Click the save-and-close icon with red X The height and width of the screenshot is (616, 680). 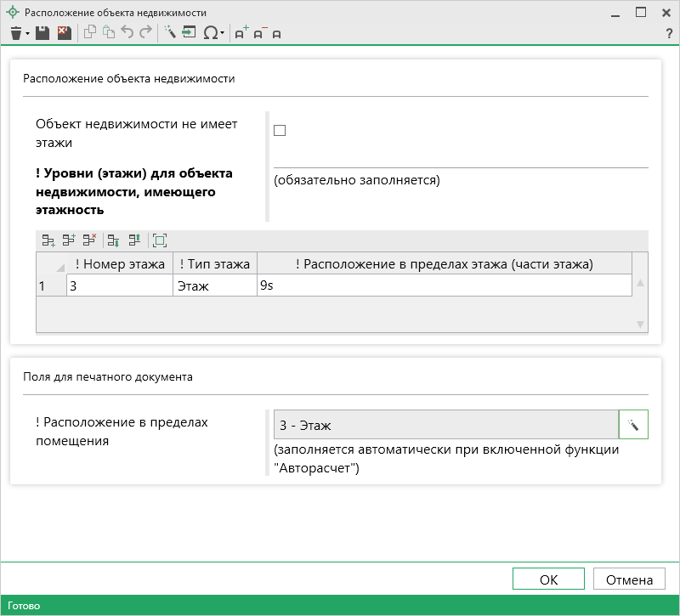[x=64, y=33]
